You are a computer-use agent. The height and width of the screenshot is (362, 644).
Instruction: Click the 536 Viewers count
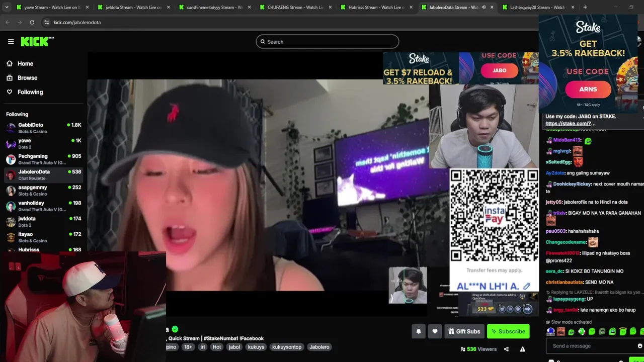478,349
